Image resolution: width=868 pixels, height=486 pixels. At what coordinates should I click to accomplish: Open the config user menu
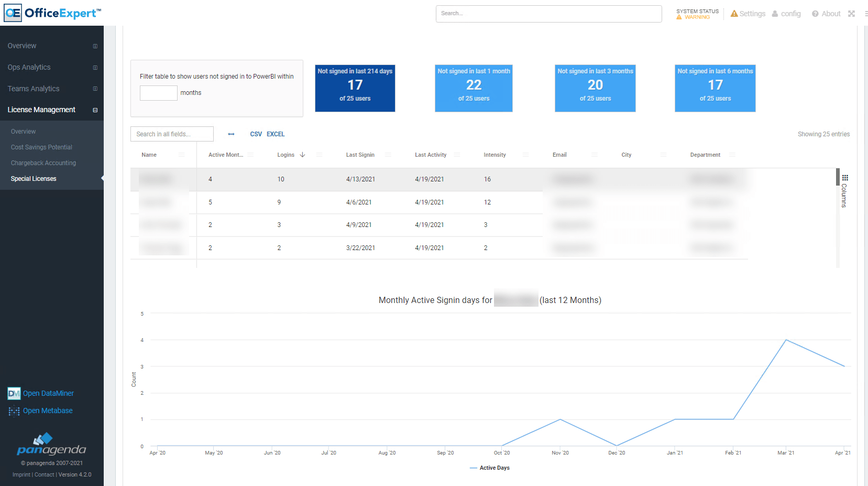click(786, 14)
